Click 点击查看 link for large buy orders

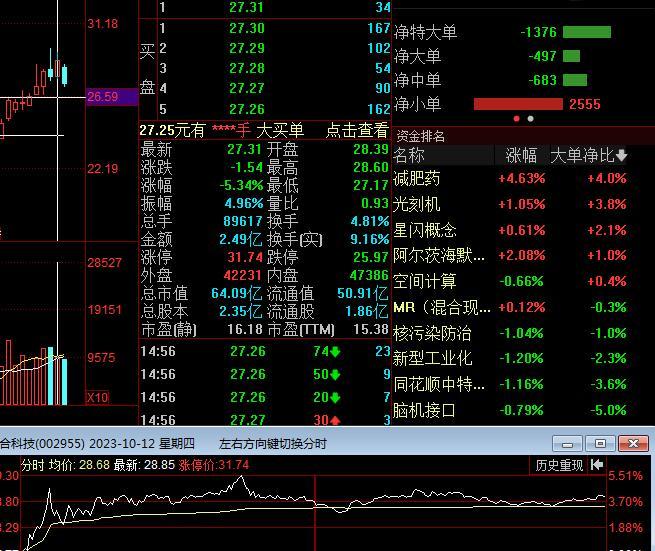point(357,130)
